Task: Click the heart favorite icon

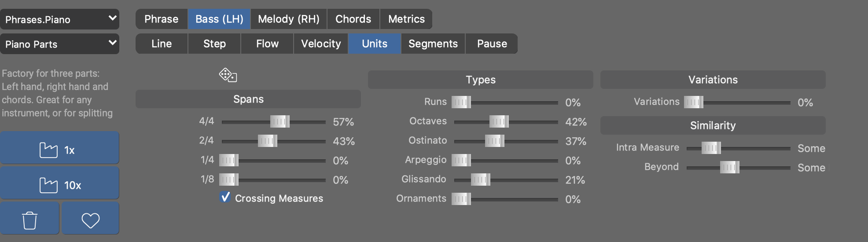Action: [x=90, y=220]
